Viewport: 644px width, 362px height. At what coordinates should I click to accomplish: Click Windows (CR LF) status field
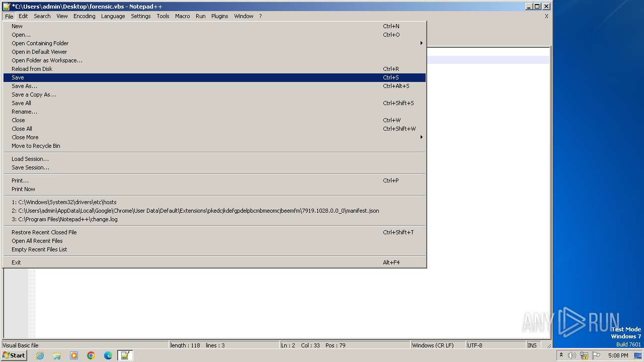point(438,345)
